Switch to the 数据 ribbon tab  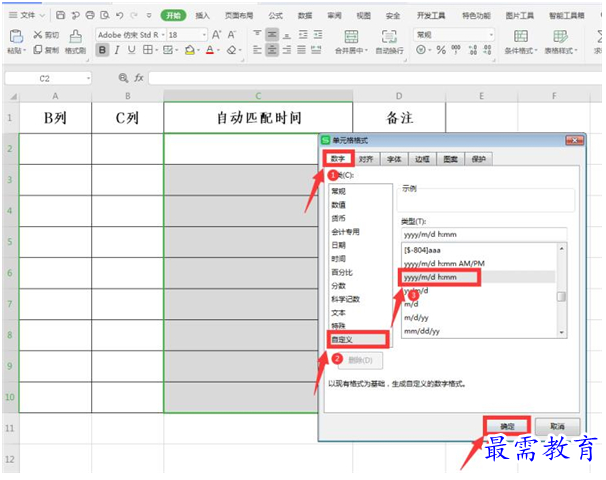point(305,15)
